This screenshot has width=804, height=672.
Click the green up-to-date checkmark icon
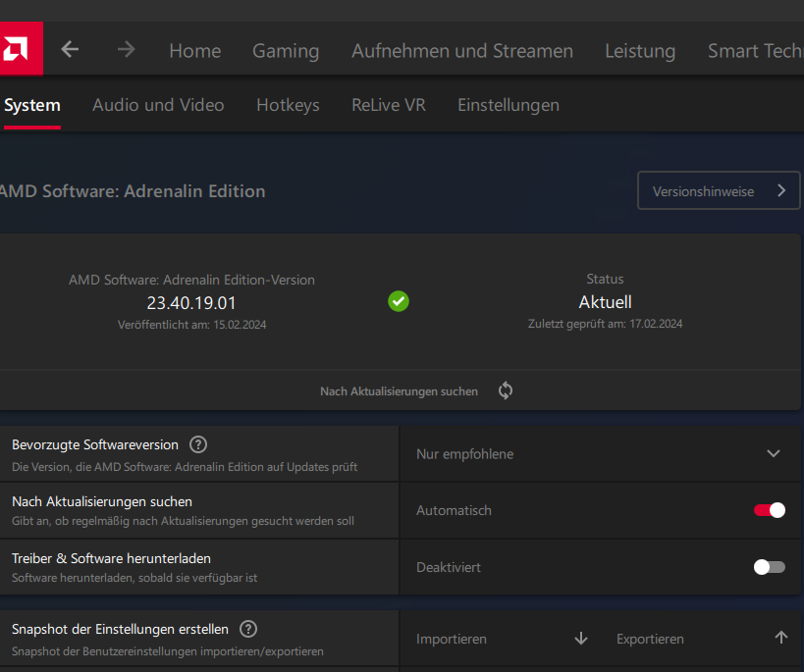[x=399, y=301]
